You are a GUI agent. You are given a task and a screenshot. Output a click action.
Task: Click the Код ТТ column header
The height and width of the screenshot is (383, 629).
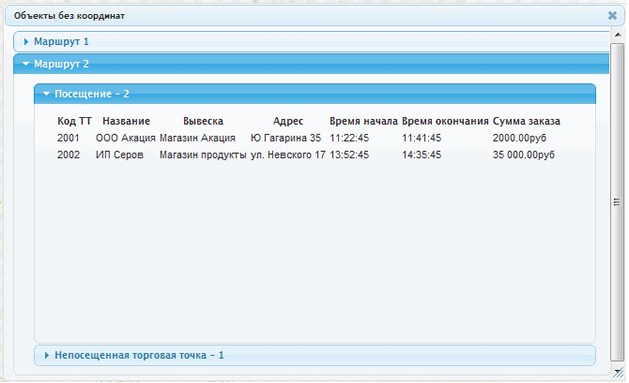click(75, 121)
